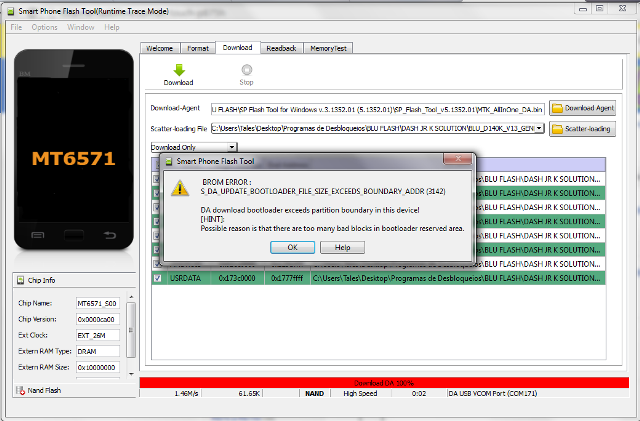Image resolution: width=640 pixels, height=421 pixels.
Task: Click the Chip Name field MT6571_S00
Action: pyautogui.click(x=98, y=303)
